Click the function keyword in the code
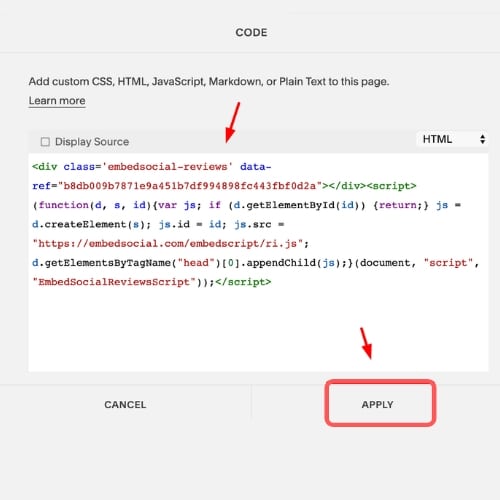Screen dimensions: 500x500 [64, 205]
